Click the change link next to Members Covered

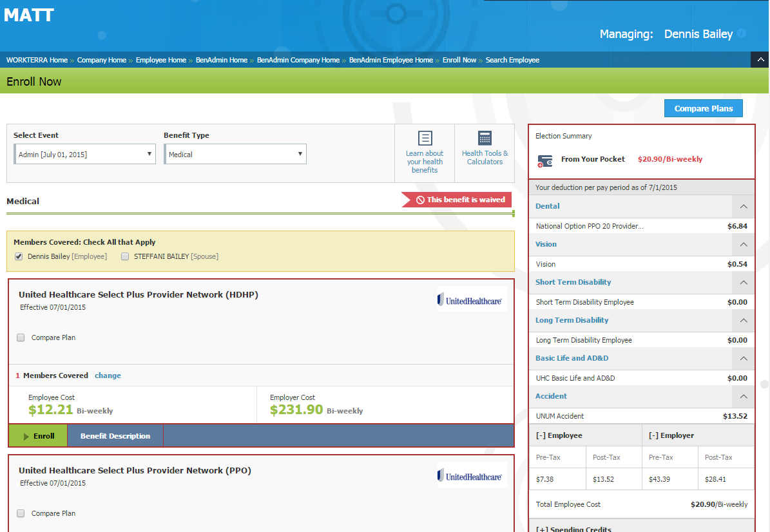[108, 375]
